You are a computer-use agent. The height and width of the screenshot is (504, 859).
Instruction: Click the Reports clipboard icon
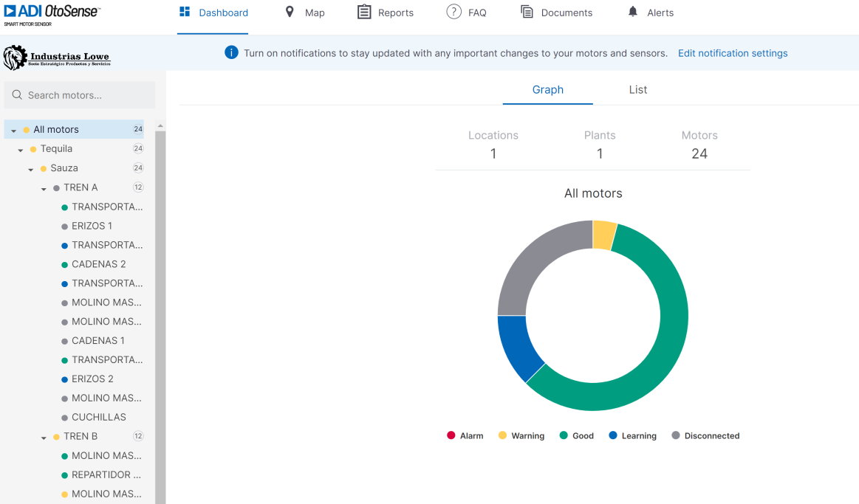tap(364, 13)
